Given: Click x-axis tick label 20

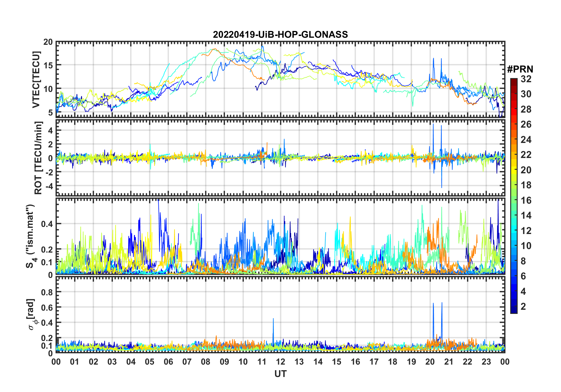Looking at the screenshot, I should pos(430,362).
